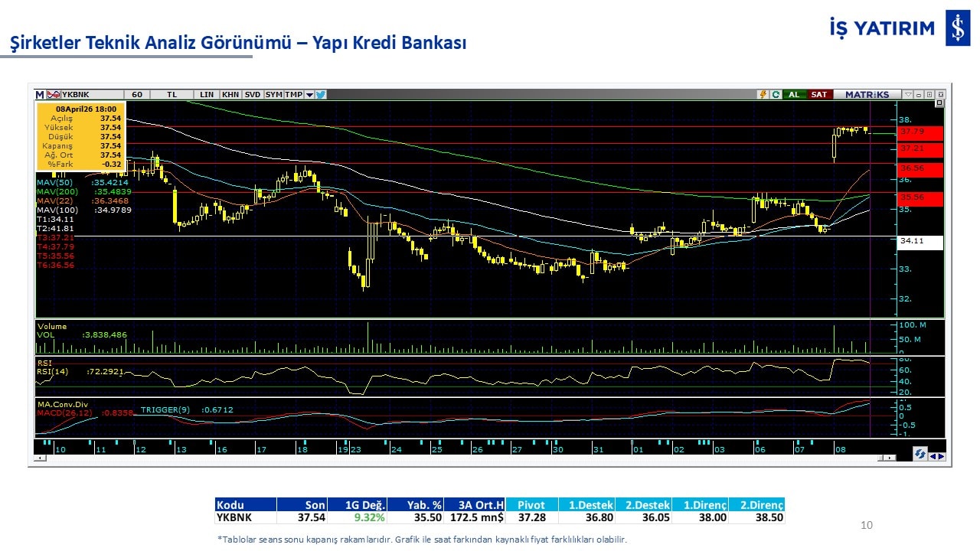Select the SYM toolbar item

(273, 95)
